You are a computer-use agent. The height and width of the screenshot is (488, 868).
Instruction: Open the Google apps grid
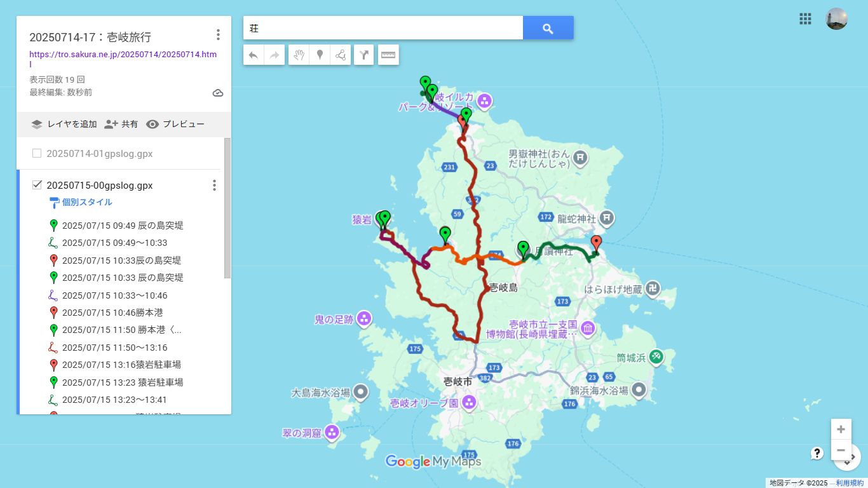(x=805, y=19)
